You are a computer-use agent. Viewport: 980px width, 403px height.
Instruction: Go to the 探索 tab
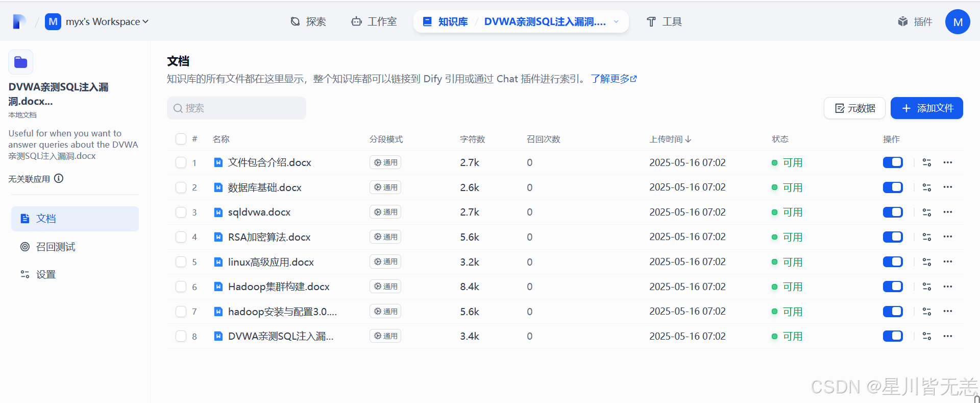308,21
